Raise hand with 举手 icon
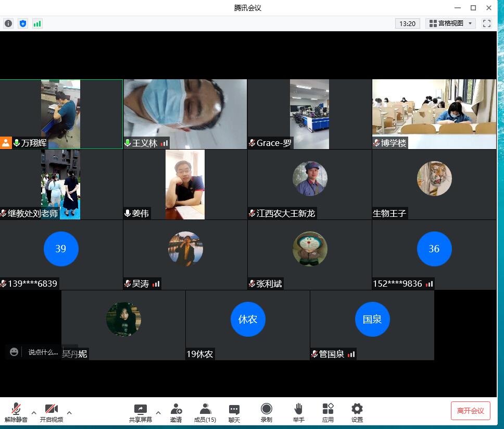This screenshot has width=504, height=429. point(298,412)
